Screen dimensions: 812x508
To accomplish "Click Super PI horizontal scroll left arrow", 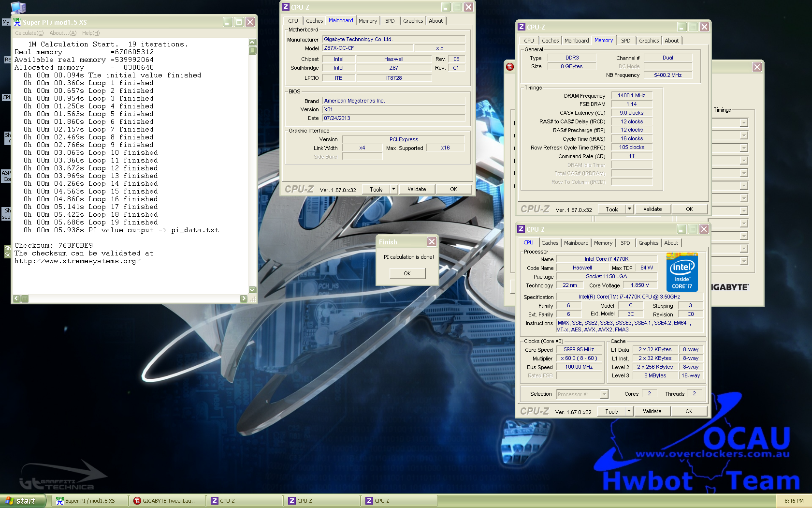I will click(16, 299).
